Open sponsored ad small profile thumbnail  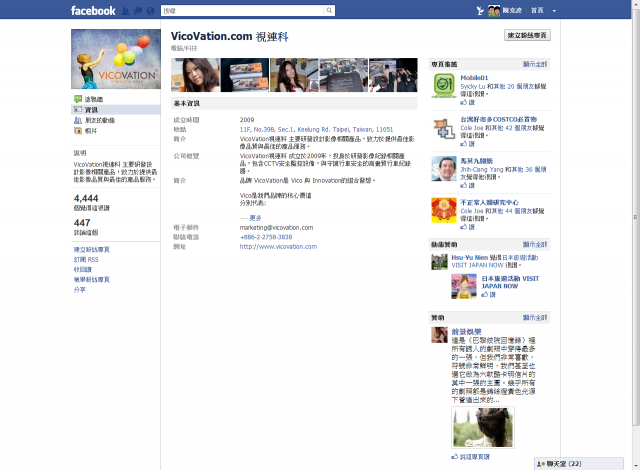click(440, 335)
